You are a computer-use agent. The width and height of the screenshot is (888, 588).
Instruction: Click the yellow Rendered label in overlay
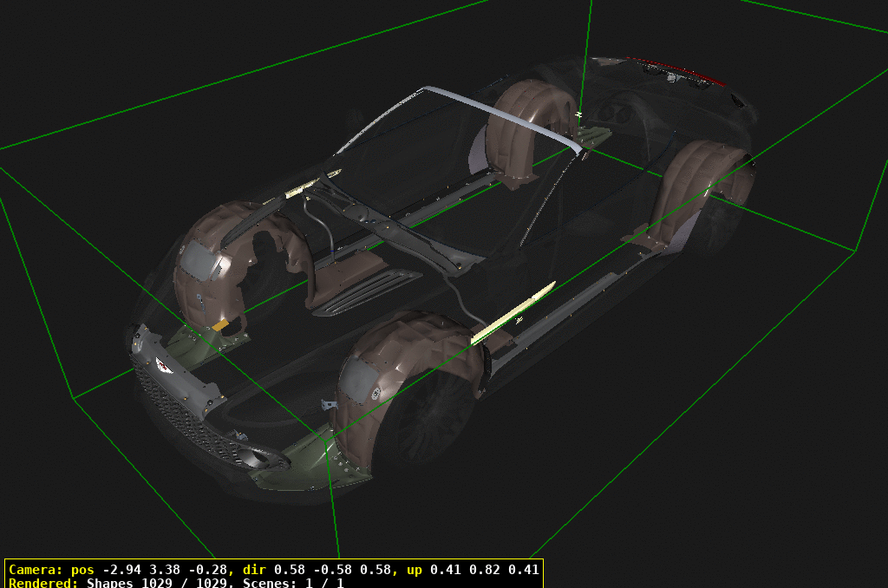coord(43,583)
